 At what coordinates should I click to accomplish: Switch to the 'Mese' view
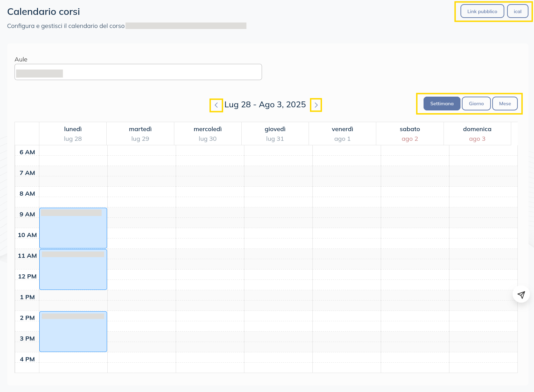click(x=505, y=103)
